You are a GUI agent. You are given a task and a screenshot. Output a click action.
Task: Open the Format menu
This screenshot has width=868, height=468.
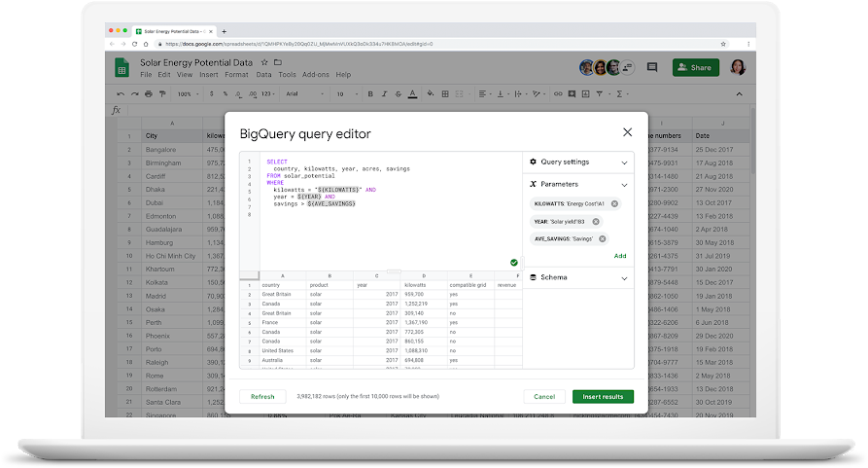[236, 75]
